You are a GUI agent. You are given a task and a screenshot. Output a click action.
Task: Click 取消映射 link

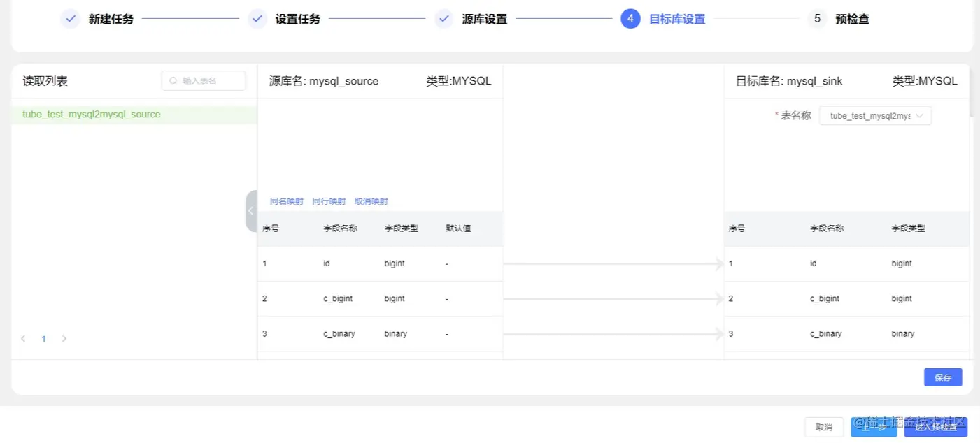click(x=371, y=201)
